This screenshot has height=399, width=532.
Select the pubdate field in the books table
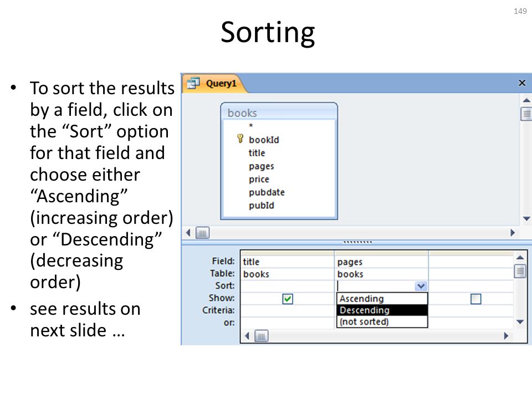[x=267, y=192]
